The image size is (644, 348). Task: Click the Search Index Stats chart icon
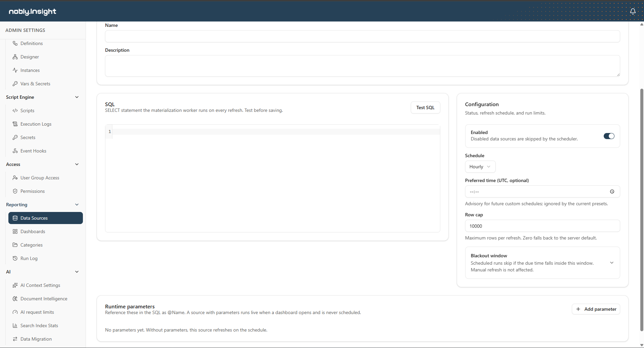point(15,325)
